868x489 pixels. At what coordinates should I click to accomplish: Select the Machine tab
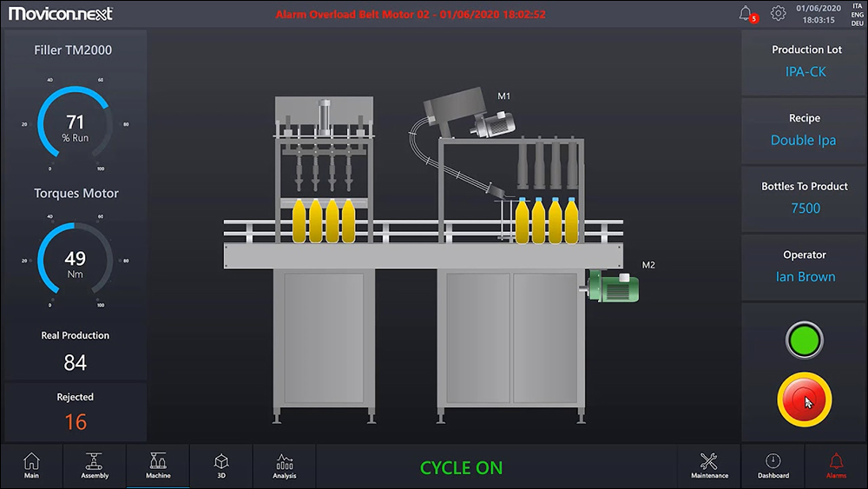(x=158, y=466)
